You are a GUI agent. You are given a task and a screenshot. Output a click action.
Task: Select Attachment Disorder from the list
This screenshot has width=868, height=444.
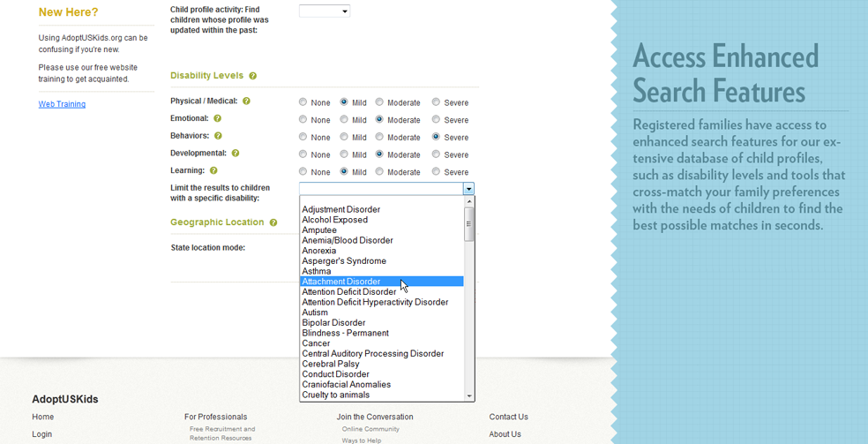coord(341,282)
